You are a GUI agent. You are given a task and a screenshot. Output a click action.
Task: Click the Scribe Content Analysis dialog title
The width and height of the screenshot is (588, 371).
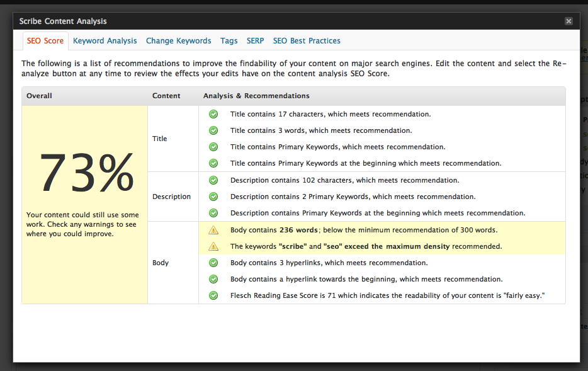pos(63,21)
